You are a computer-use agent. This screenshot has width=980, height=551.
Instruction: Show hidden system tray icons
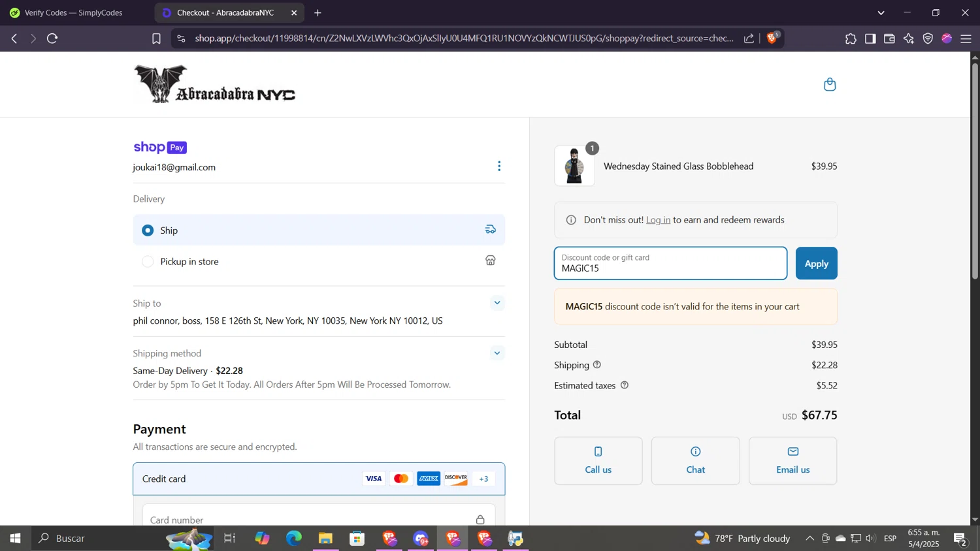click(809, 538)
